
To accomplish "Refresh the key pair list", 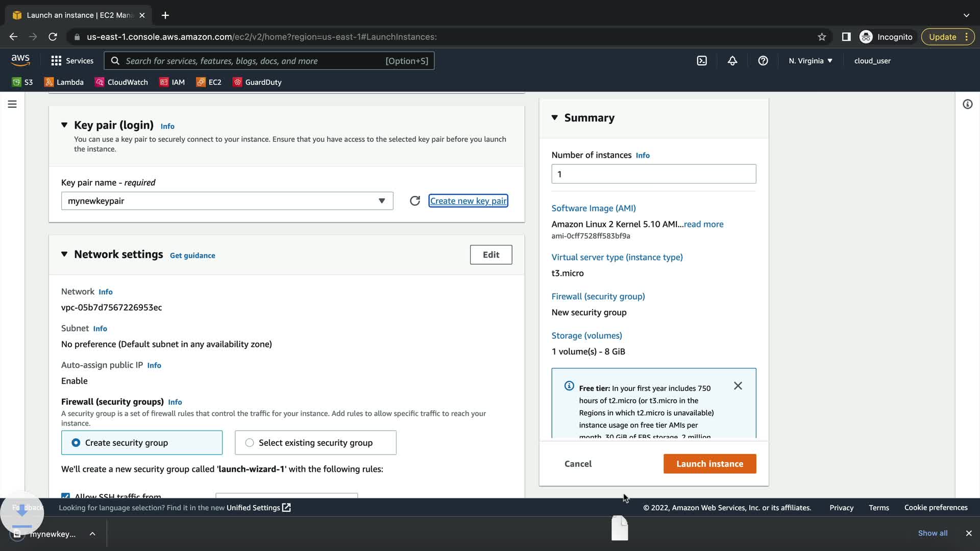I will [x=415, y=201].
